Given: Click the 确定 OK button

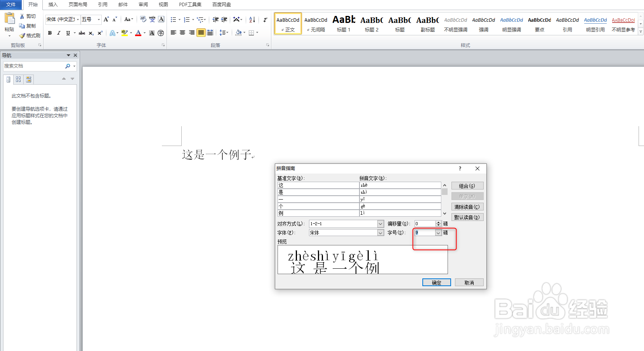Looking at the screenshot, I should point(437,283).
